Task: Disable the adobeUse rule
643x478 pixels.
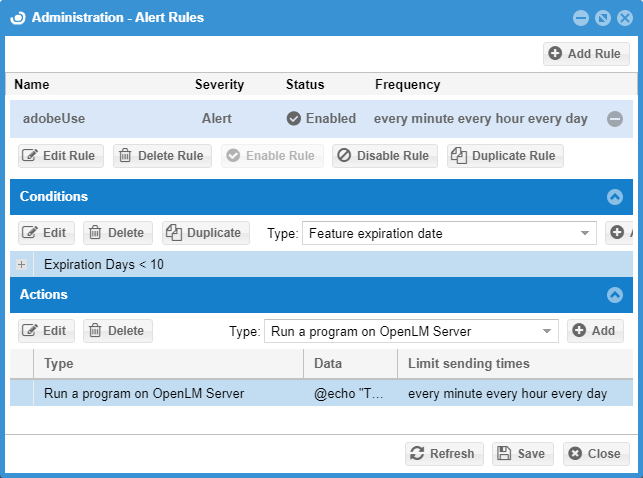Action: [382, 156]
